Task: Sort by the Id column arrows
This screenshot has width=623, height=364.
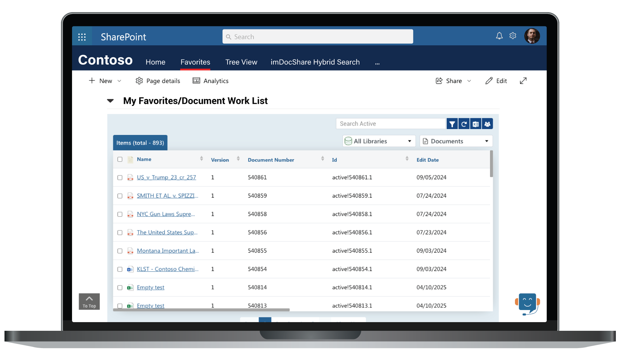Action: tap(407, 158)
